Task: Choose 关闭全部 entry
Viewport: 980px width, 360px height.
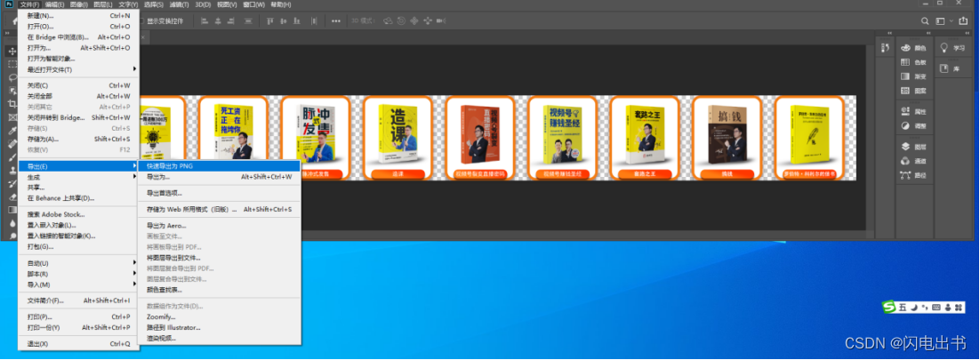Action: point(80,96)
